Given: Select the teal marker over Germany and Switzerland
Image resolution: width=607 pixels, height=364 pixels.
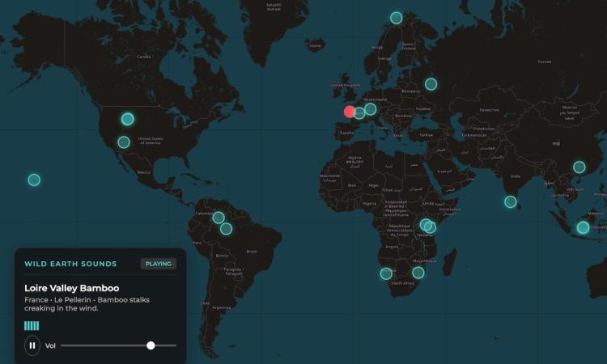Looking at the screenshot, I should tap(370, 109).
